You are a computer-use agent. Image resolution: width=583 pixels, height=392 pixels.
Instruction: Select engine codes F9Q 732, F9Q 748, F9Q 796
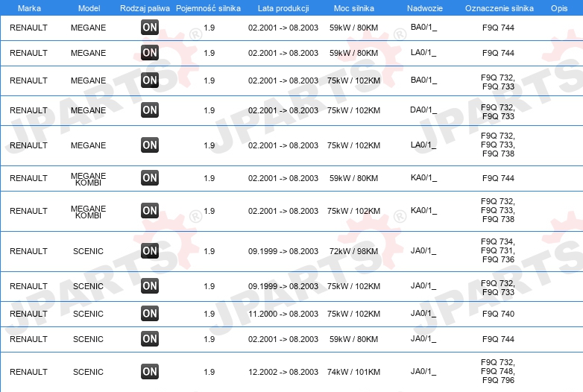click(498, 371)
